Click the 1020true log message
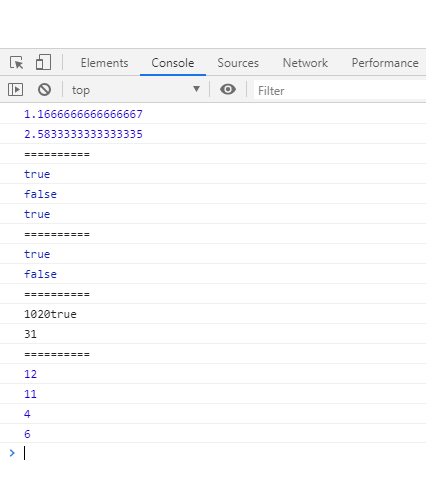This screenshot has width=426, height=500. (50, 314)
